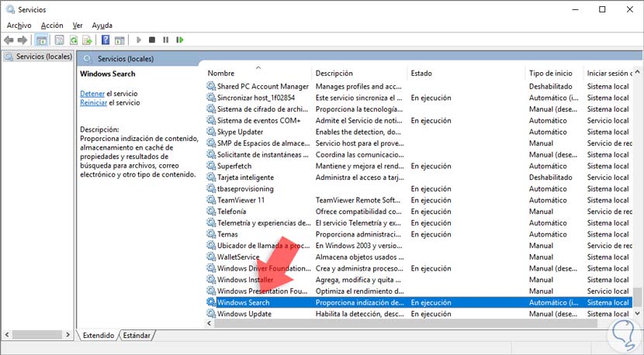This screenshot has width=644, height=355.
Task: Click the list's horizontal scrollbar left arrow
Action: click(209, 323)
